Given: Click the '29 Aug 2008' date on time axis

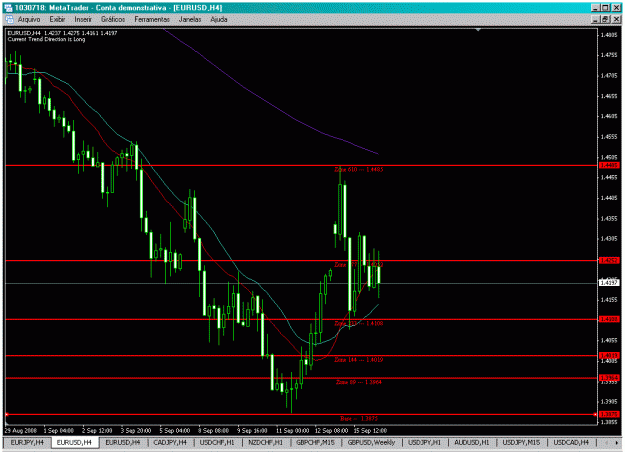Looking at the screenshot, I should pyautogui.click(x=21, y=430).
